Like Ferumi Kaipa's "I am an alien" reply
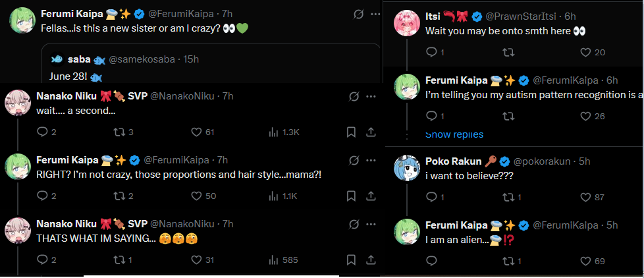The height and width of the screenshot is (278, 644). [x=587, y=262]
